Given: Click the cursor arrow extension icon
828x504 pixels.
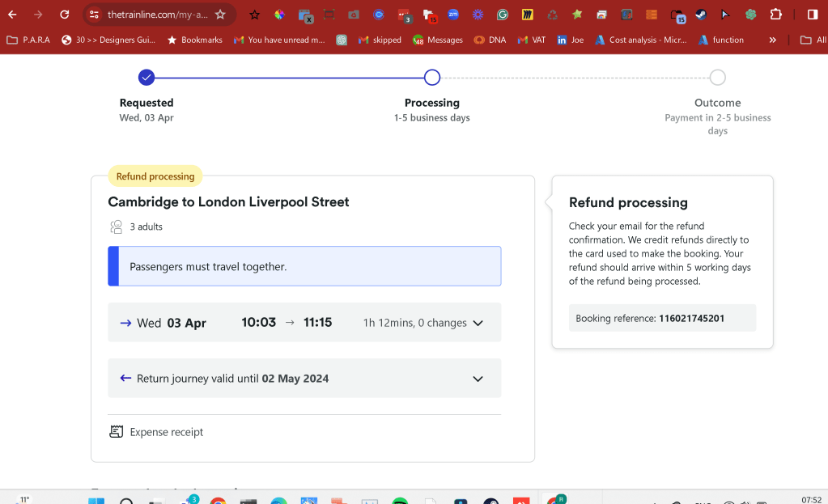Looking at the screenshot, I should point(725,15).
